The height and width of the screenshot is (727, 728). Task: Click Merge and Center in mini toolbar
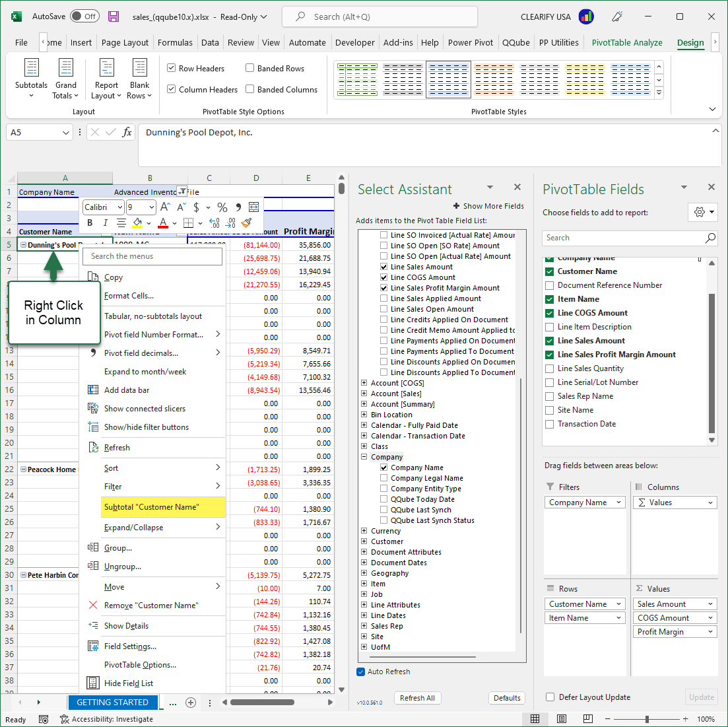click(x=253, y=207)
